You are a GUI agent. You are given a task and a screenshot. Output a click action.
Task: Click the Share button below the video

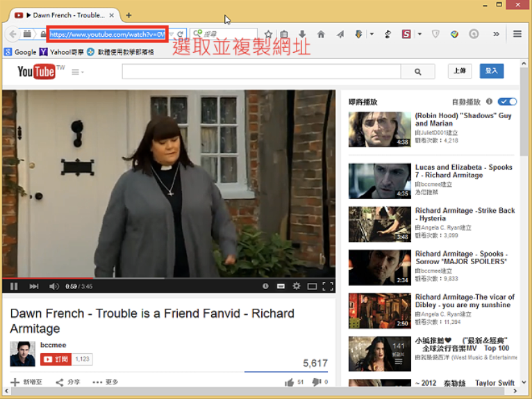[x=68, y=382]
